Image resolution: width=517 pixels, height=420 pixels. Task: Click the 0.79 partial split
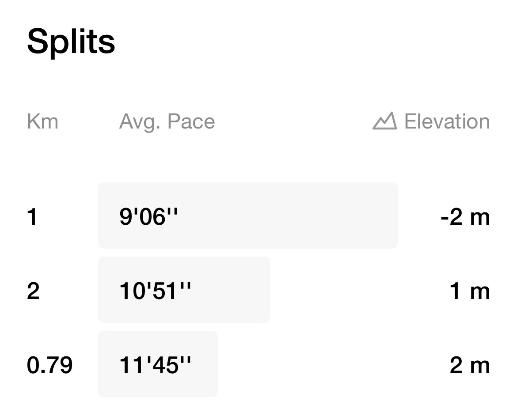click(50, 365)
